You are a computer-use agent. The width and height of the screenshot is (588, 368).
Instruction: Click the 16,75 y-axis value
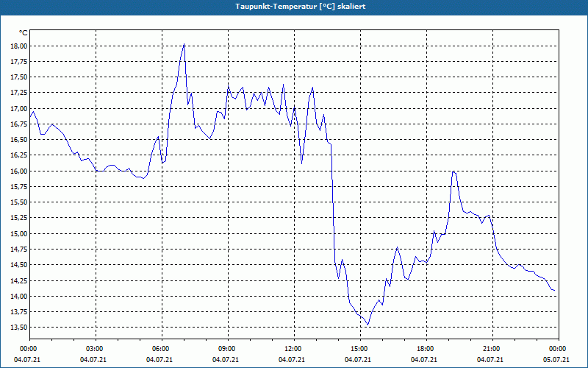click(x=18, y=124)
